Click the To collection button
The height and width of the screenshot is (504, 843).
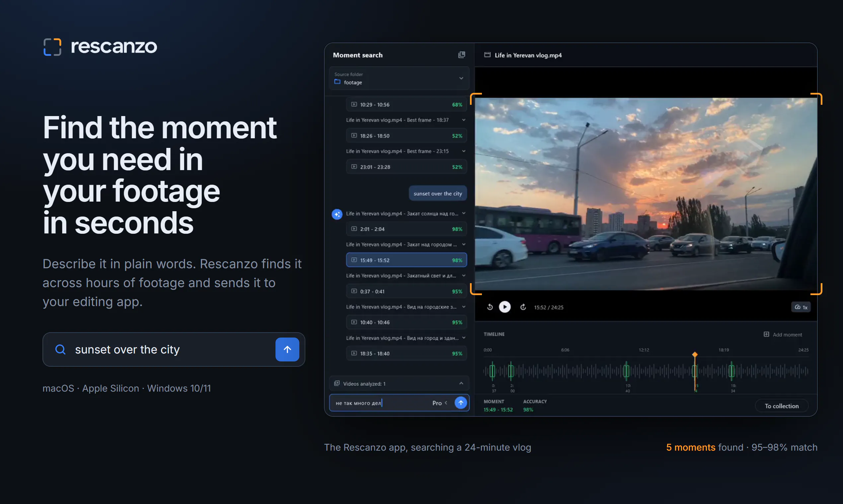click(782, 406)
